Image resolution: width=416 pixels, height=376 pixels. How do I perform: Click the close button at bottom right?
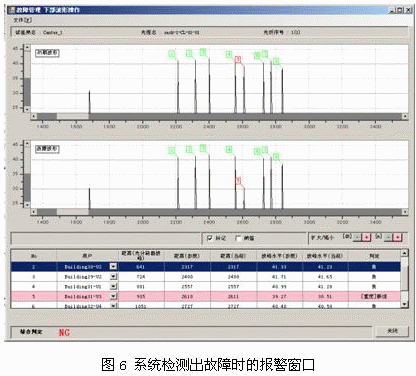[x=392, y=331]
